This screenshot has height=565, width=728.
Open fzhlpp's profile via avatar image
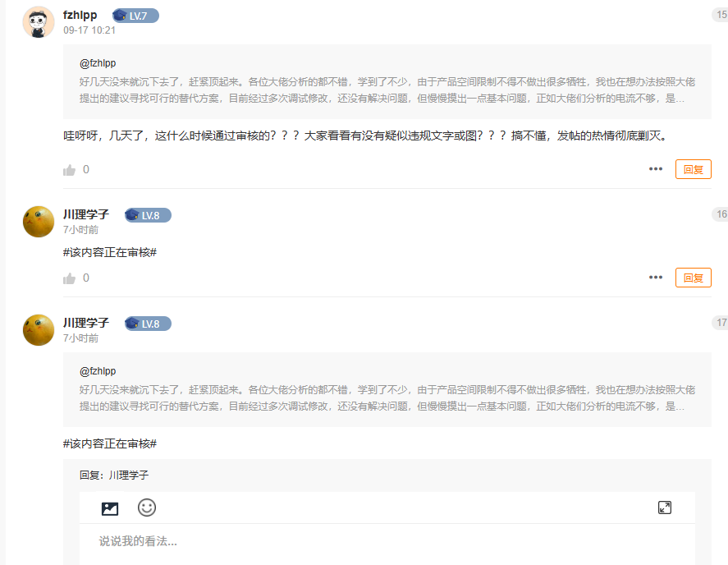click(x=38, y=22)
